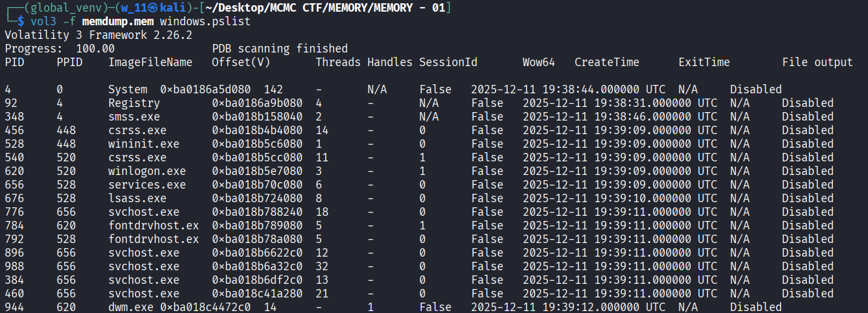This screenshot has width=868, height=313.
Task: Click the services.exe process name
Action: pyautogui.click(x=147, y=185)
